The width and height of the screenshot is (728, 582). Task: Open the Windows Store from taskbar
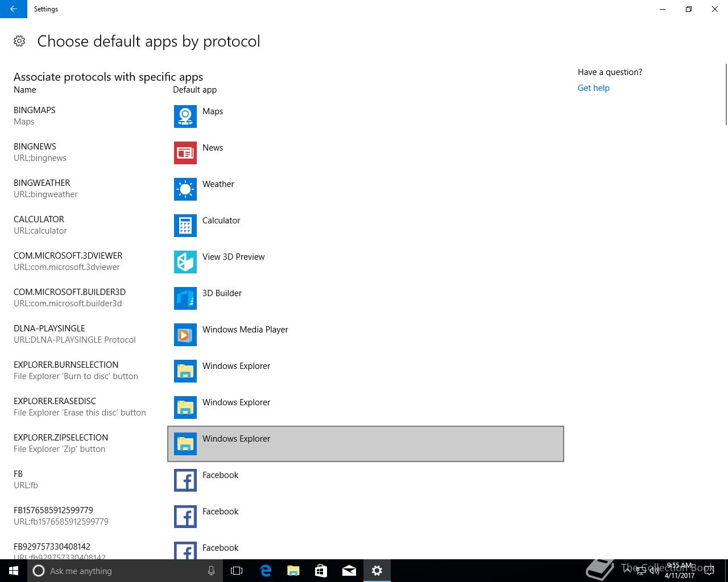point(321,571)
